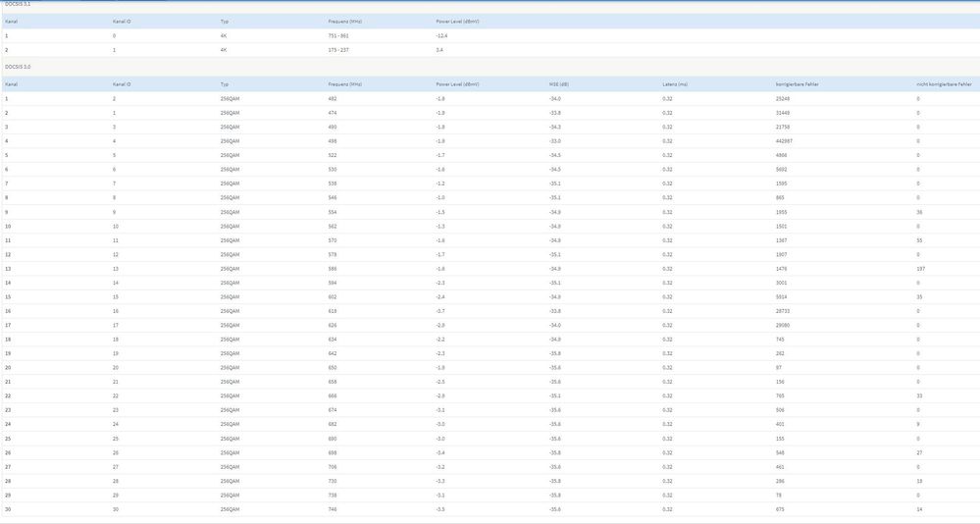
Task: Click the power level value 3.4
Action: click(439, 50)
